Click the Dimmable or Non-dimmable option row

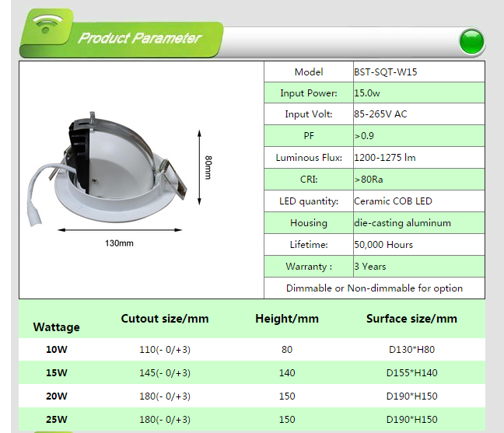[374, 288]
